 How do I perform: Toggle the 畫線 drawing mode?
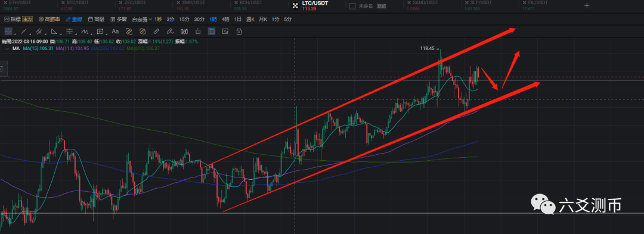74,19
